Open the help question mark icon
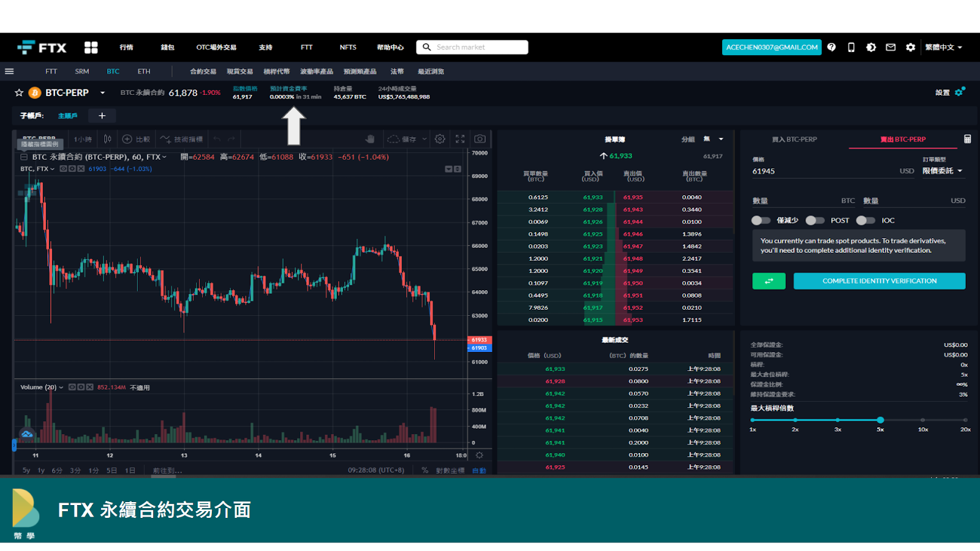980x551 pixels. [831, 47]
